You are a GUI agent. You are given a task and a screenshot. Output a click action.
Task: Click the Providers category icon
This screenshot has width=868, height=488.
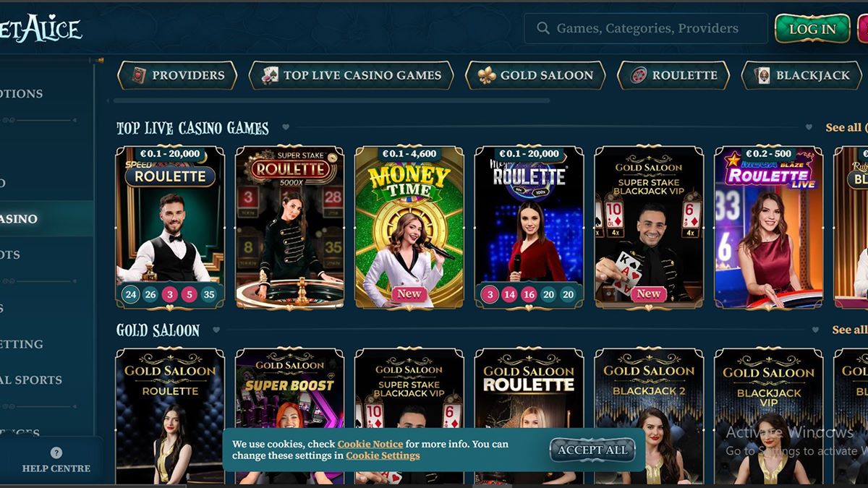coord(138,75)
